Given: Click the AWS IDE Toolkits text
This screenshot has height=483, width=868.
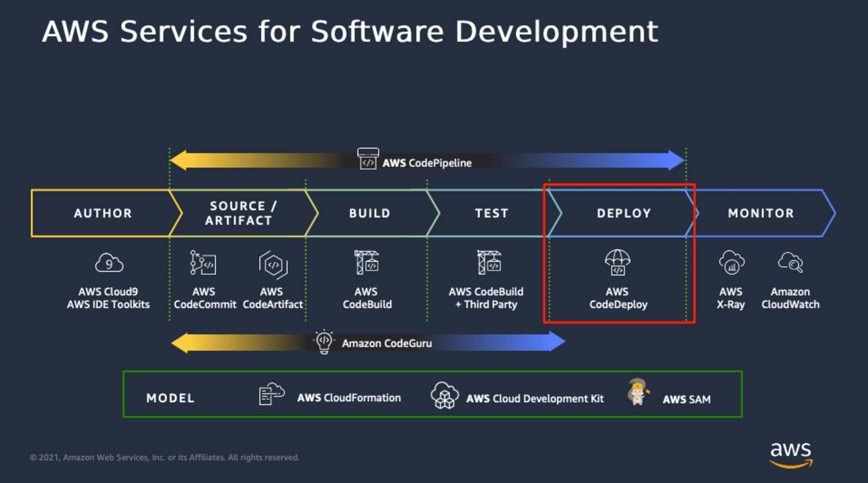Looking at the screenshot, I should coord(108,304).
